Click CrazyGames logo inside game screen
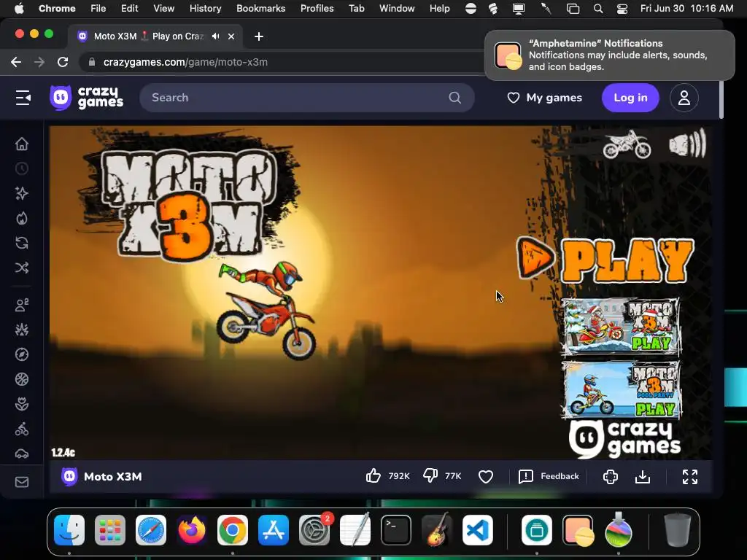 624,438
